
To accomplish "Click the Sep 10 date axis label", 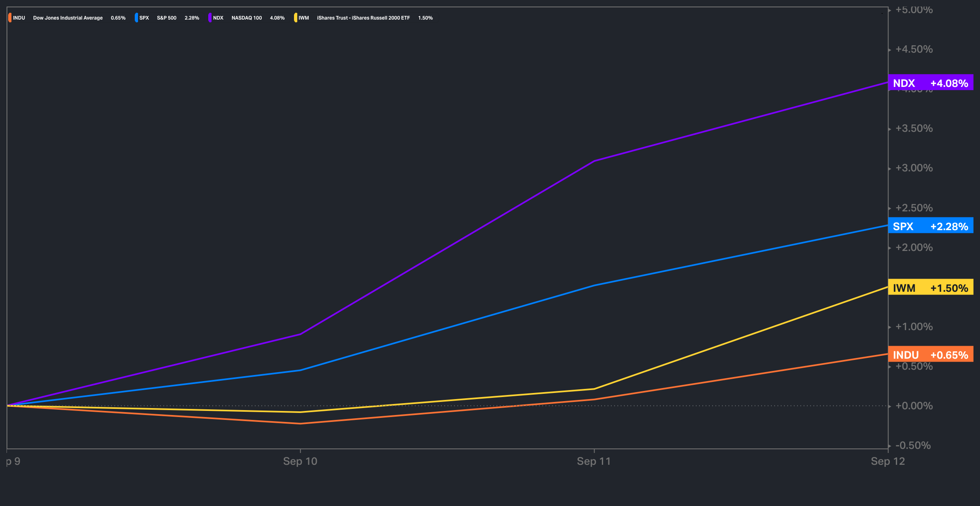I will pos(300,462).
